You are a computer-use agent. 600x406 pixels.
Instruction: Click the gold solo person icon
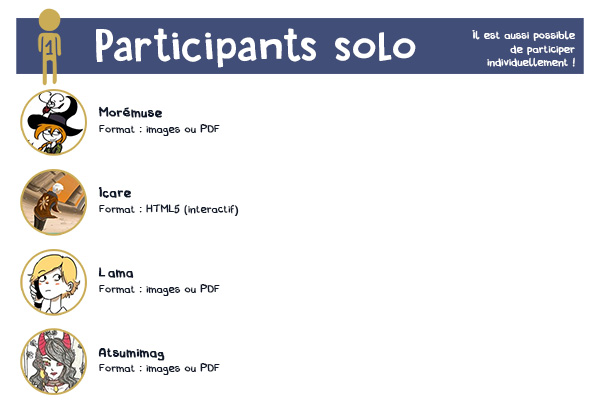pyautogui.click(x=49, y=47)
